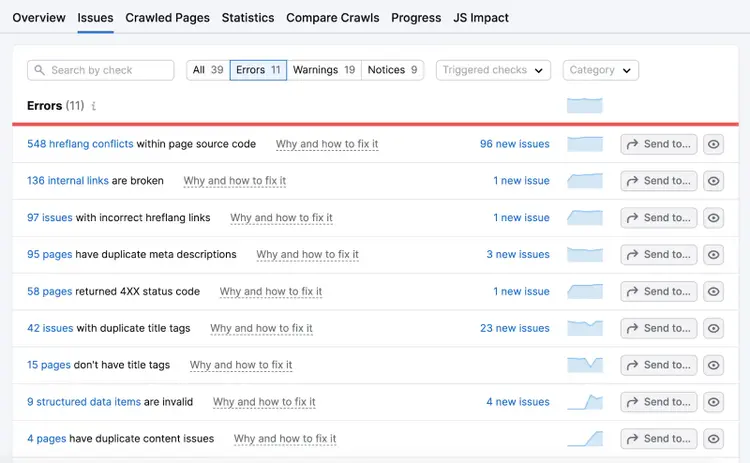The image size is (750, 463).
Task: Hide invalid structured data check
Action: 713,402
